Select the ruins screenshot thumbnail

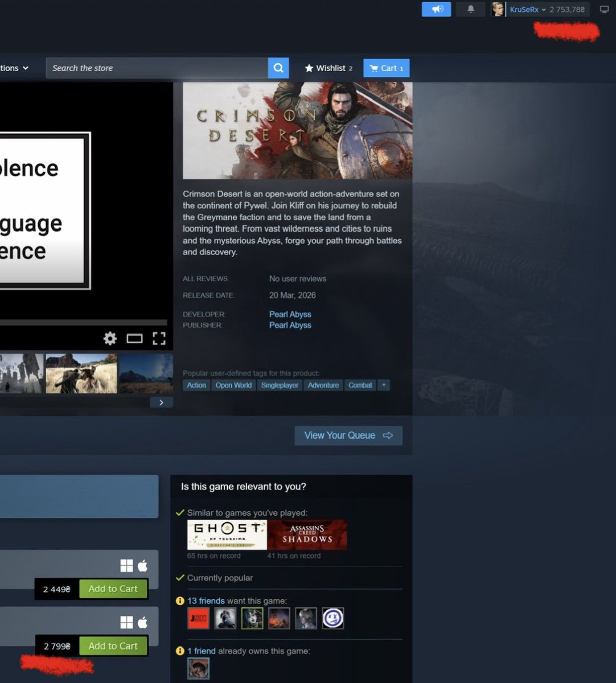click(22, 373)
